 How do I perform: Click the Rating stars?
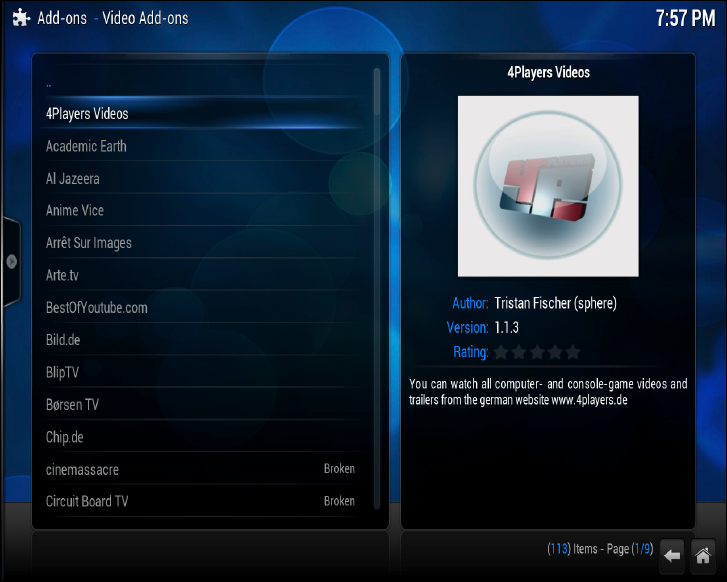tap(537, 352)
